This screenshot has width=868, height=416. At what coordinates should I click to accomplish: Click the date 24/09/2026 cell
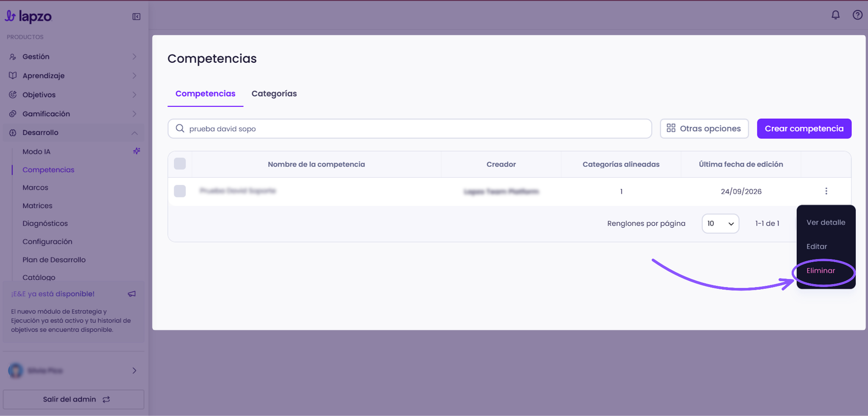pos(741,191)
